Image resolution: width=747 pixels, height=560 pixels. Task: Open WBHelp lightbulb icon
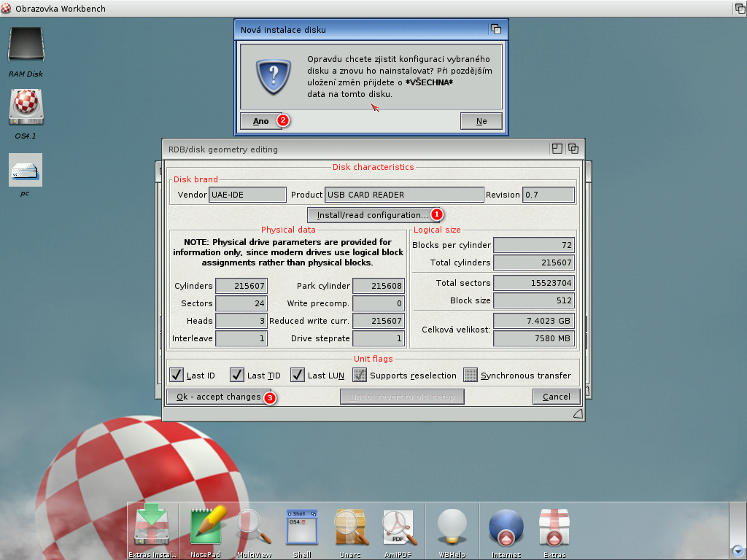click(452, 525)
